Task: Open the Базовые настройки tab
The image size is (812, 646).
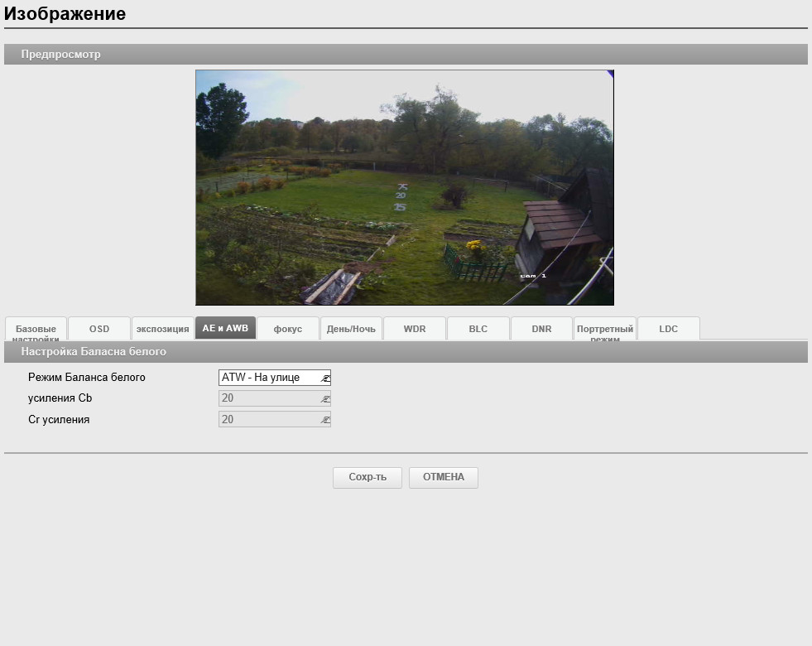Action: click(36, 329)
